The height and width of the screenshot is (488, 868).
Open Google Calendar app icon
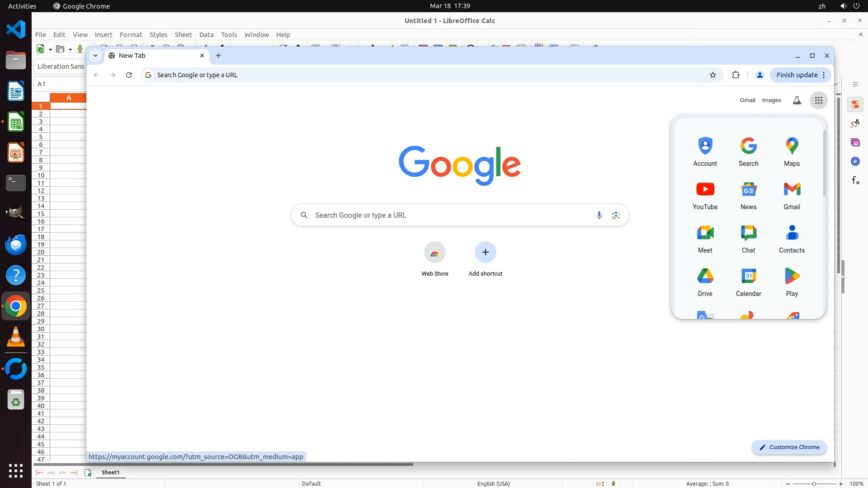coord(748,282)
